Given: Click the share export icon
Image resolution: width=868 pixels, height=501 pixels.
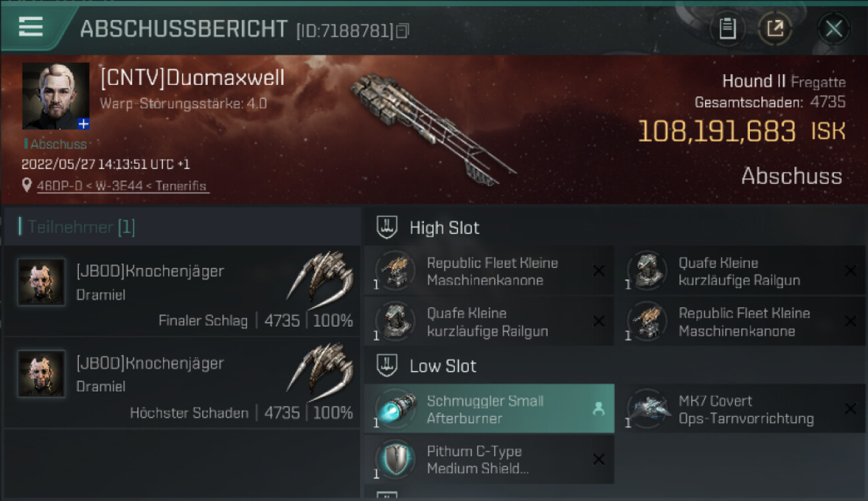Looking at the screenshot, I should (x=775, y=28).
